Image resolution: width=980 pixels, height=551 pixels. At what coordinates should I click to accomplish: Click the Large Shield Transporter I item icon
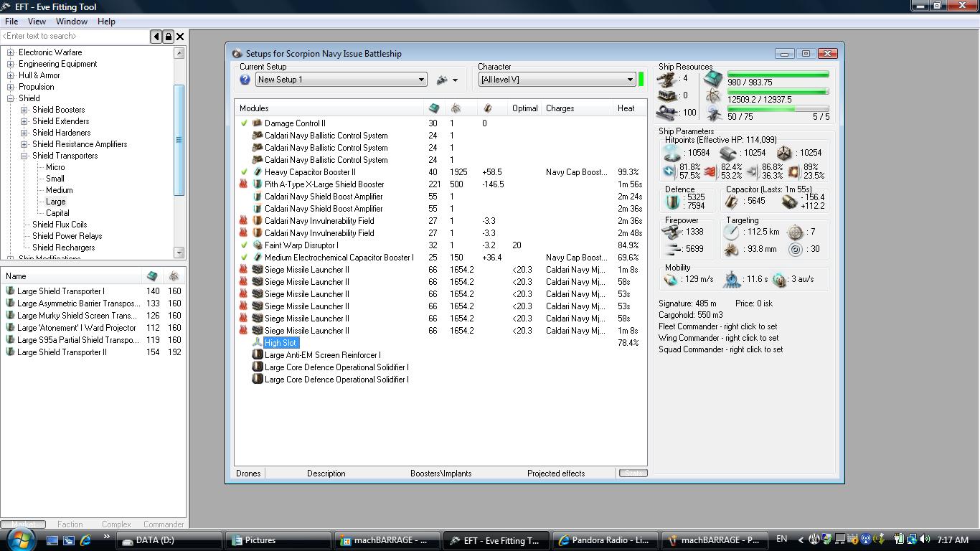click(x=10, y=291)
